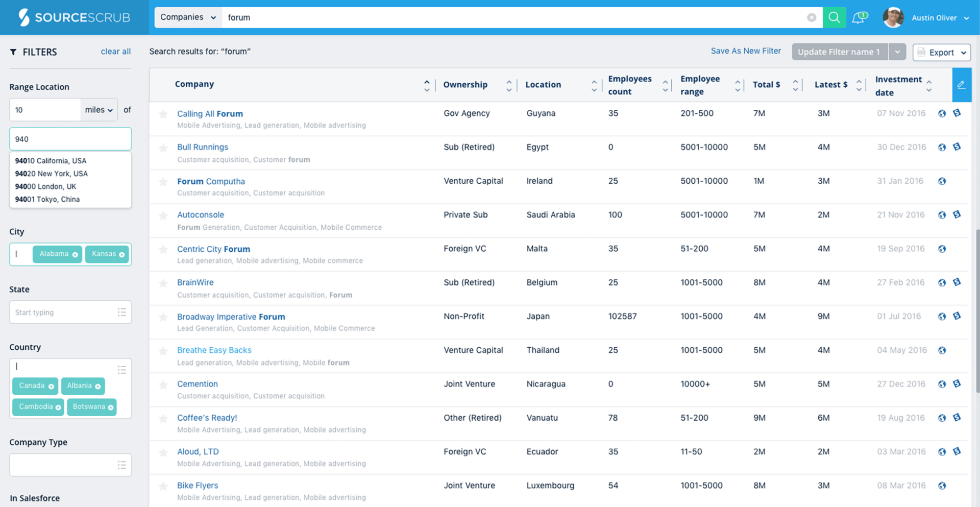Open Aloud, LTD company link

198,451
